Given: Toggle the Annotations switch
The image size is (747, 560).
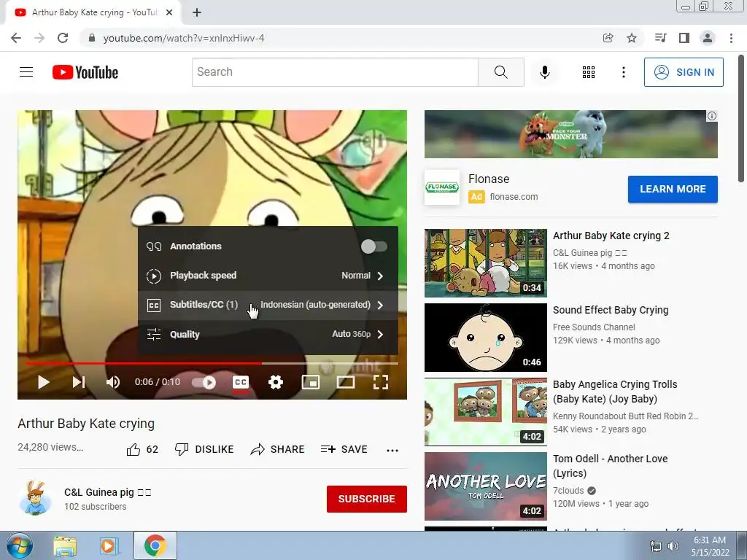Looking at the screenshot, I should [x=374, y=246].
